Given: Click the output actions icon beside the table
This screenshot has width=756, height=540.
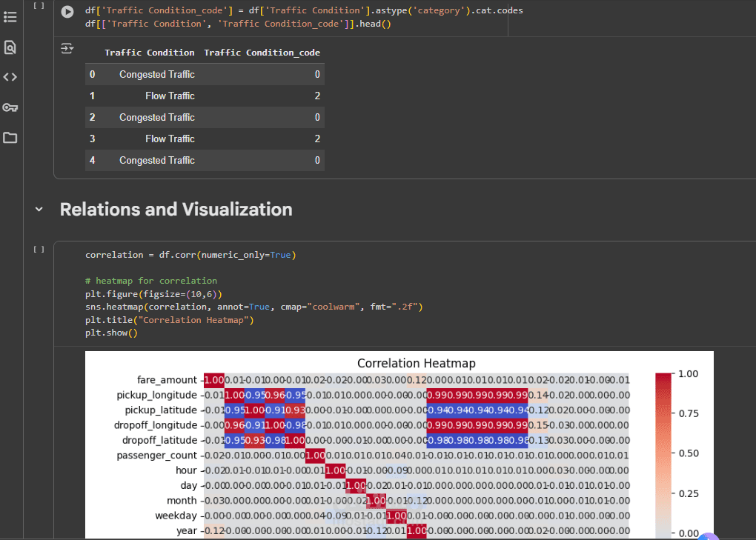Looking at the screenshot, I should point(67,48).
